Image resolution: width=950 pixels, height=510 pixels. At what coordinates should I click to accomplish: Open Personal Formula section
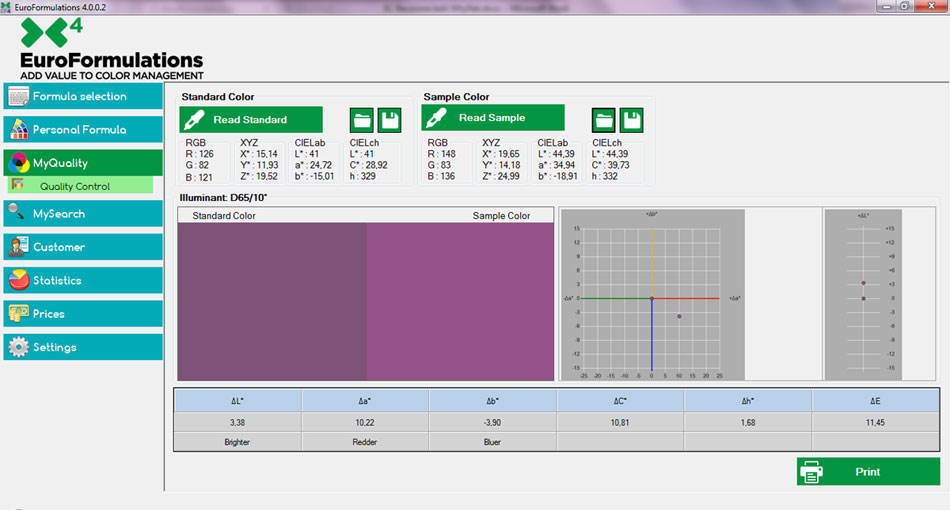point(83,130)
